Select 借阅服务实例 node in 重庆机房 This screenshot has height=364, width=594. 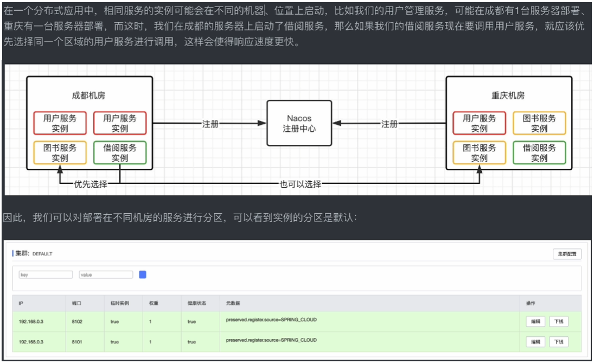[539, 153]
